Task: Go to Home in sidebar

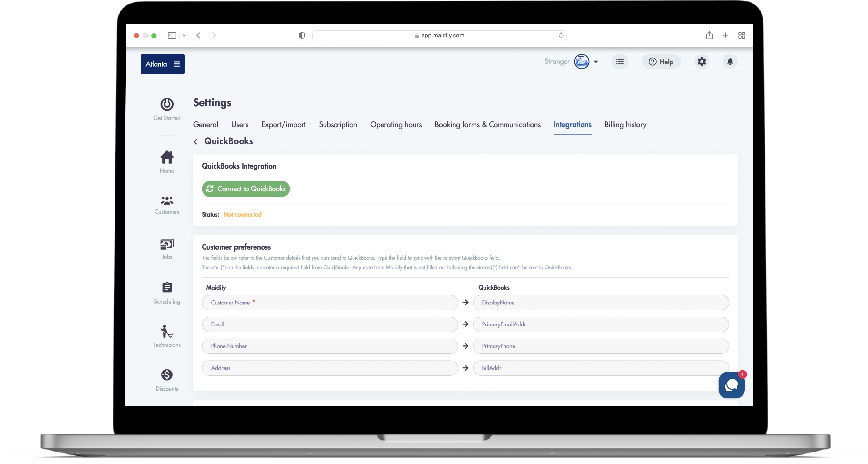Action: pyautogui.click(x=167, y=158)
